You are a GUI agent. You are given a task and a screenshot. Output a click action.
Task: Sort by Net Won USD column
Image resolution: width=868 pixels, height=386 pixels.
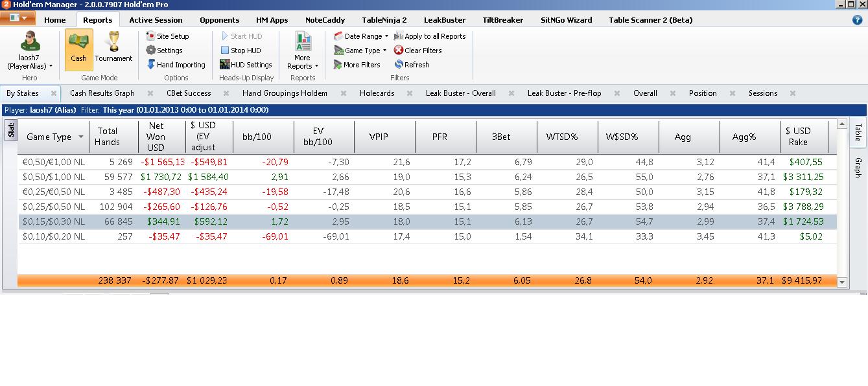[x=162, y=137]
